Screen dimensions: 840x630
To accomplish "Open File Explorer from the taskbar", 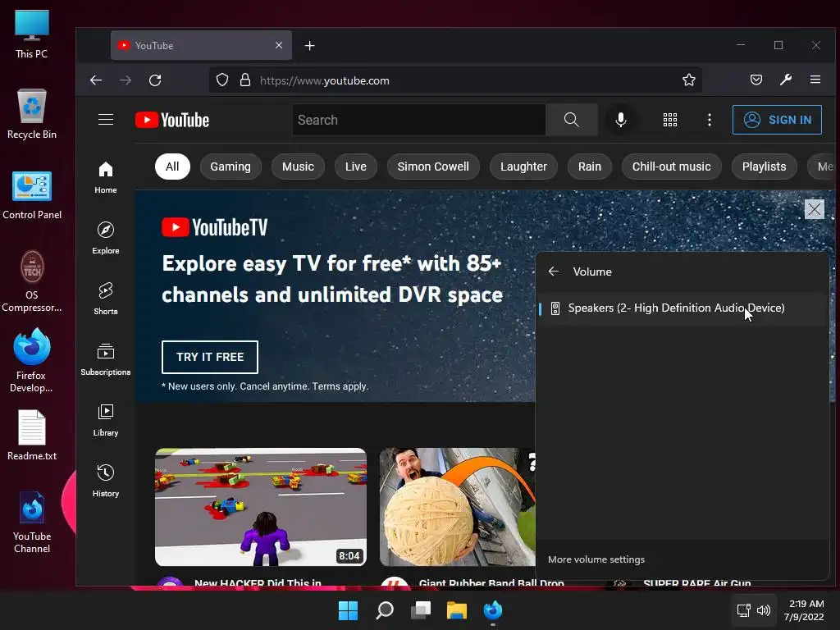I will tap(457, 610).
